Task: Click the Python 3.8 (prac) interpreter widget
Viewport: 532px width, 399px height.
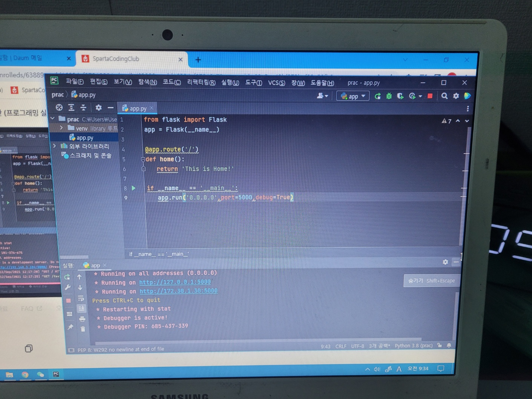Action: click(414, 345)
